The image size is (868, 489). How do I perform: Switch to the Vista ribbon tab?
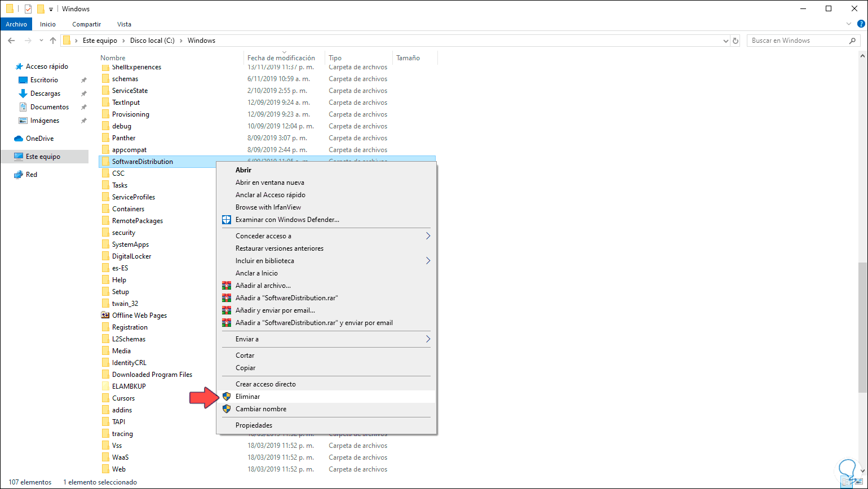click(x=124, y=24)
